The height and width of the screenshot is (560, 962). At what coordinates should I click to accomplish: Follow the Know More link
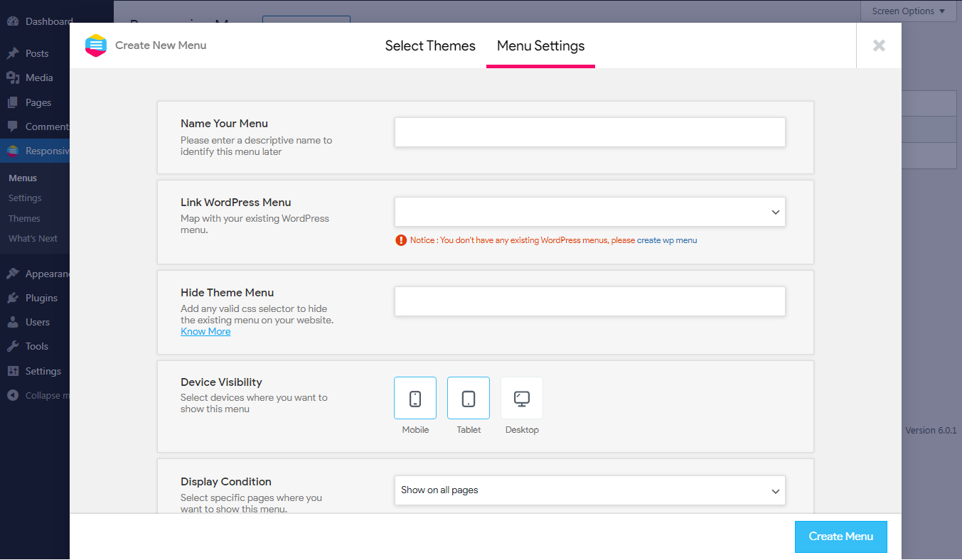point(205,331)
